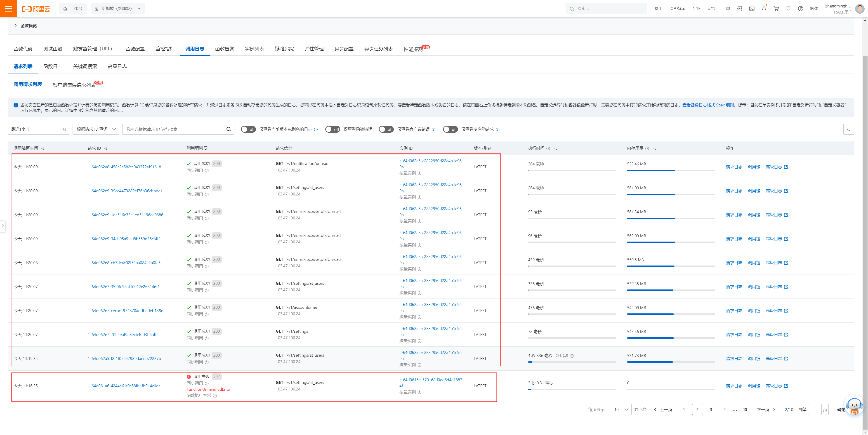The image size is (868, 435).
Task: Click the Alibaba Cloud logo
Action: point(36,9)
